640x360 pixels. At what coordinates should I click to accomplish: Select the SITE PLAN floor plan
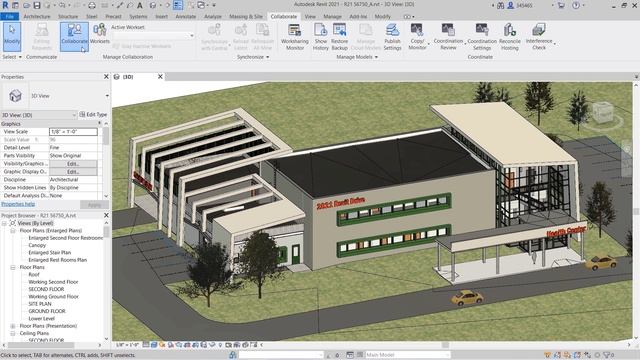40,304
